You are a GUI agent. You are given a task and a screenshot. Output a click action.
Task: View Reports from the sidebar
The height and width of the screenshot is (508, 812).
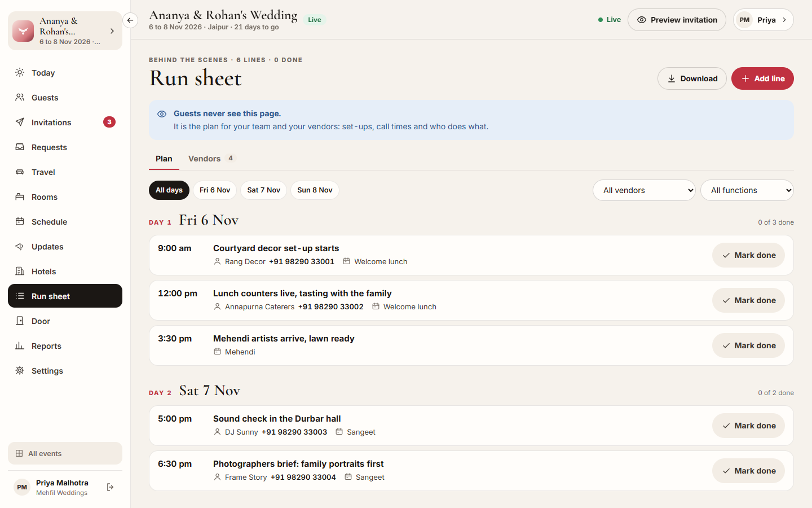[x=65, y=346]
